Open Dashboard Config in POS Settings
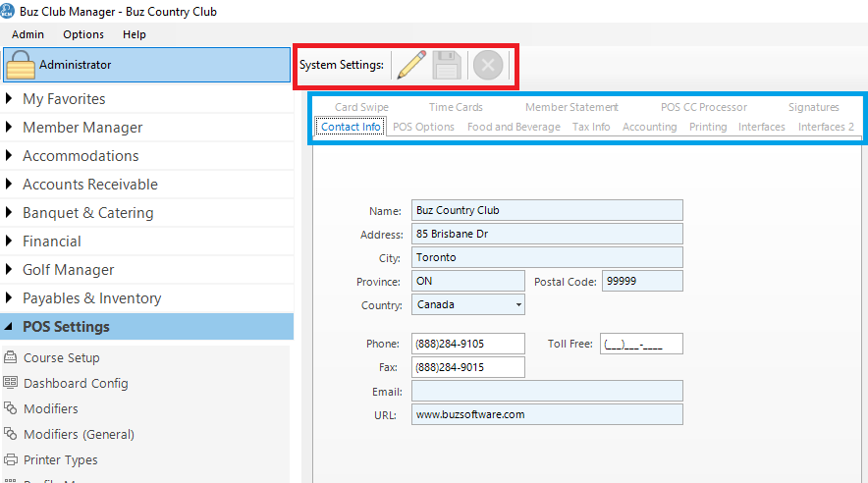The height and width of the screenshot is (483, 868). pyautogui.click(x=76, y=384)
